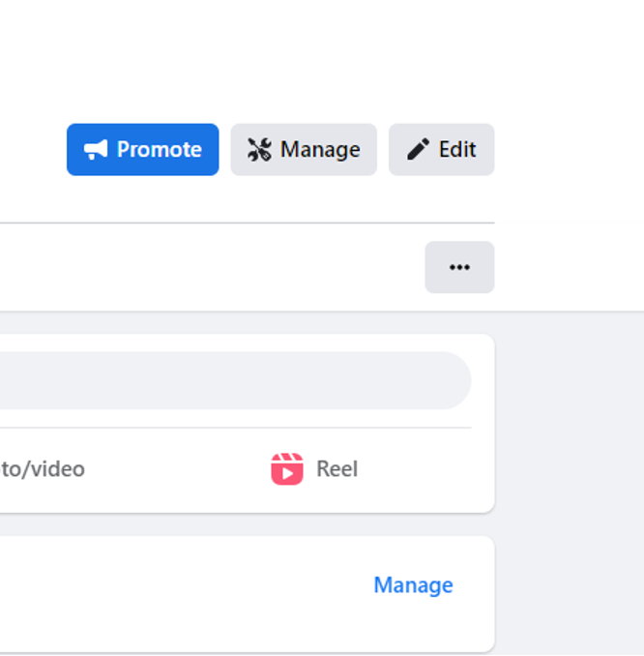The height and width of the screenshot is (656, 644).
Task: Click the wrench and screwdriver tools icon
Action: pyautogui.click(x=259, y=150)
